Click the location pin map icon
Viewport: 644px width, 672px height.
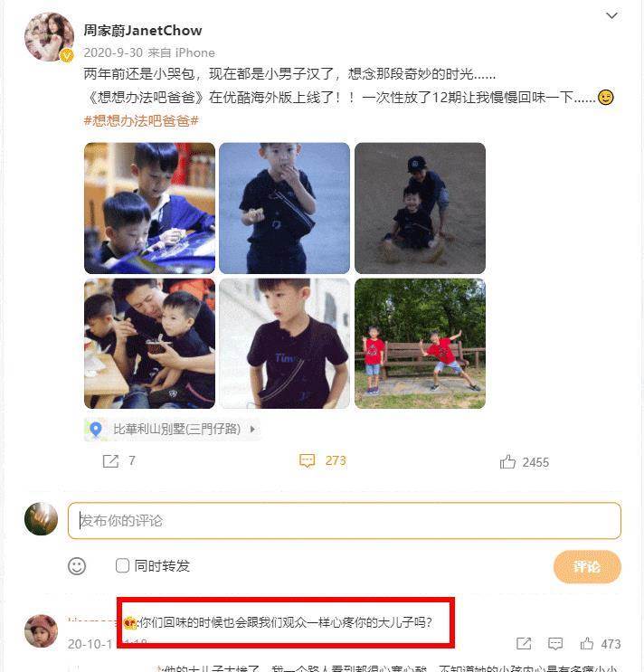[x=96, y=429]
